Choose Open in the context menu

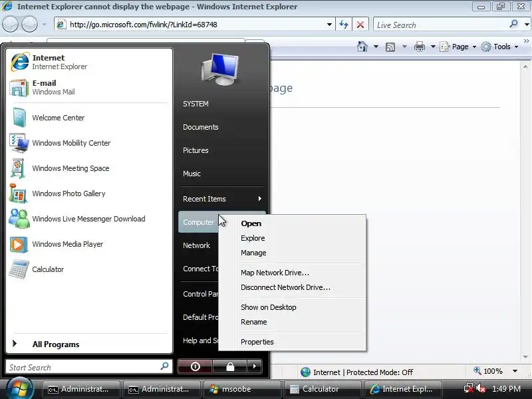(x=292, y=223)
